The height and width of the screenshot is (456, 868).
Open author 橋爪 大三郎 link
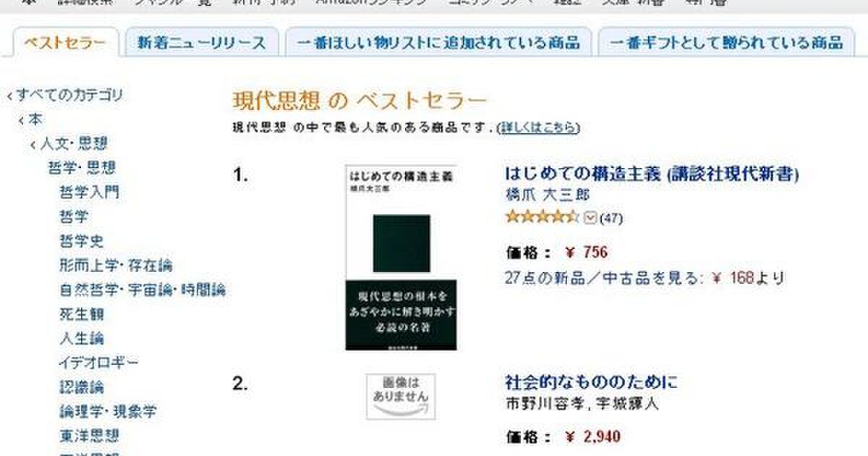[x=548, y=195]
